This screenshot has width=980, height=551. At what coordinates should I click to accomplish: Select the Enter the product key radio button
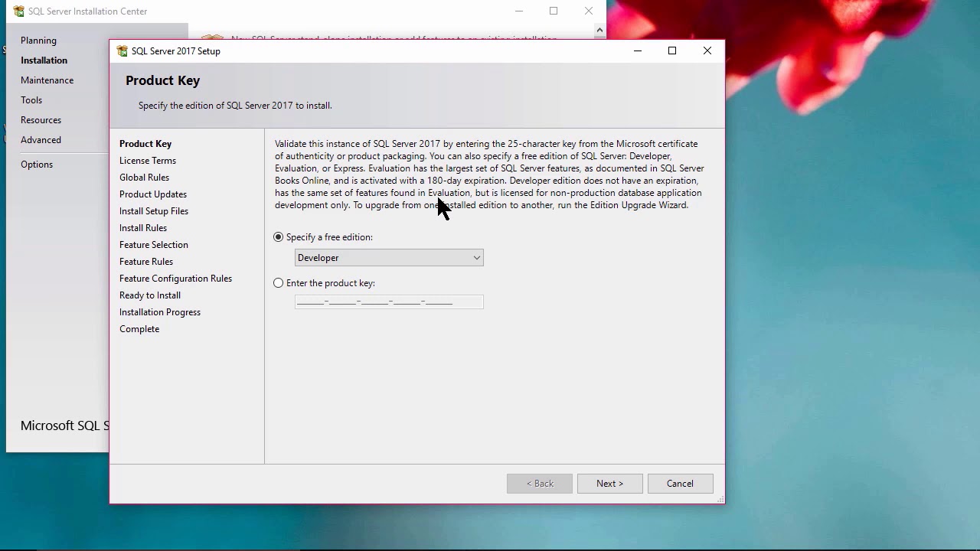click(x=279, y=283)
